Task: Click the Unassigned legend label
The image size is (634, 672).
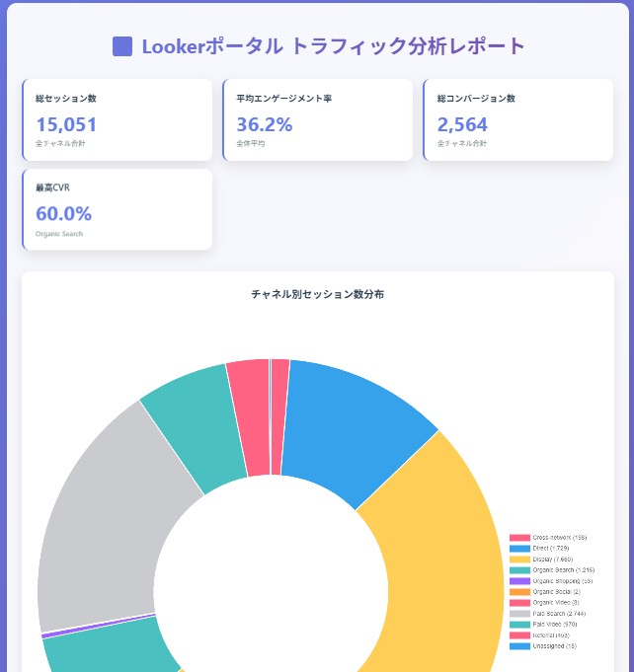Action: (x=555, y=646)
